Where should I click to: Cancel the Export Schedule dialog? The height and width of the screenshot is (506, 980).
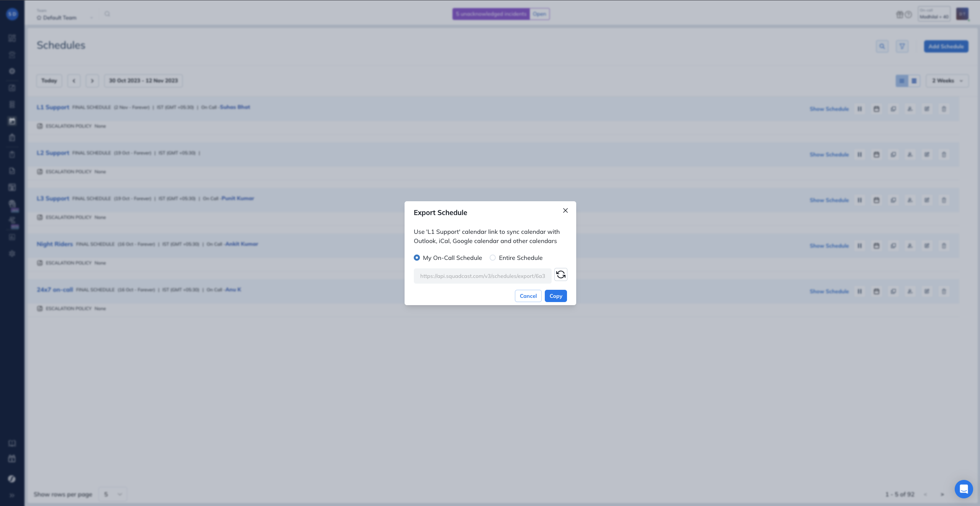point(528,296)
